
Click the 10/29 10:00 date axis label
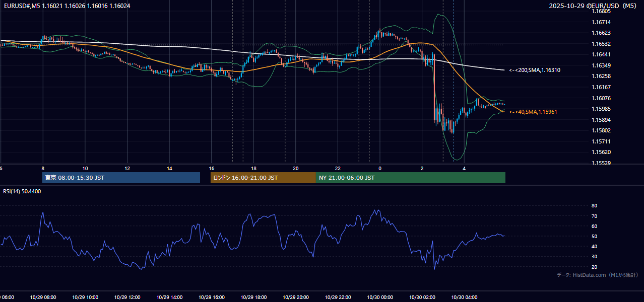click(85, 297)
